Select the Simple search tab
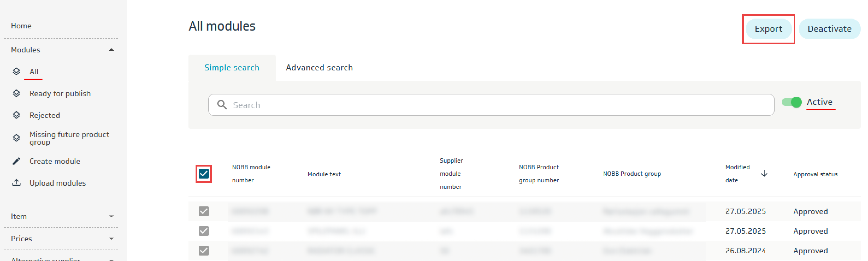This screenshot has width=868, height=261. tap(232, 68)
